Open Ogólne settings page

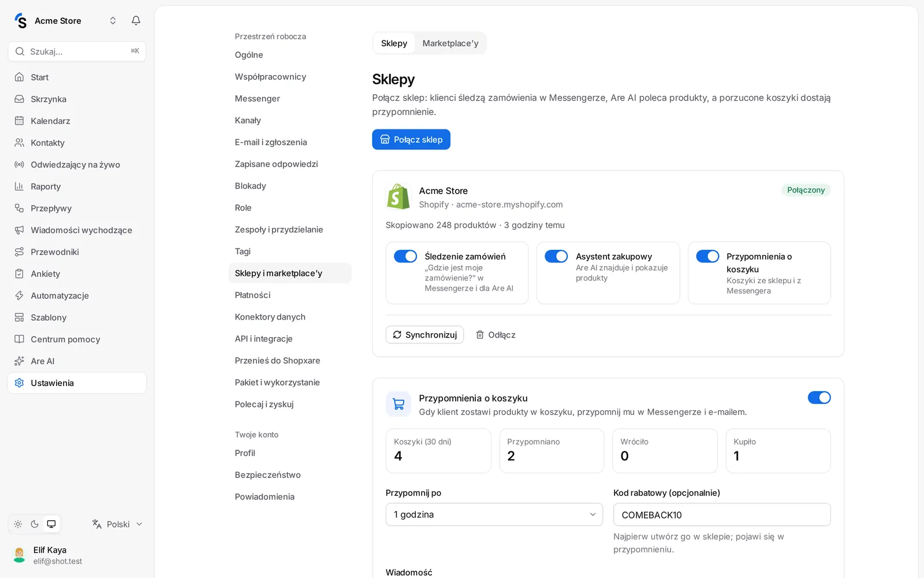coord(289,55)
